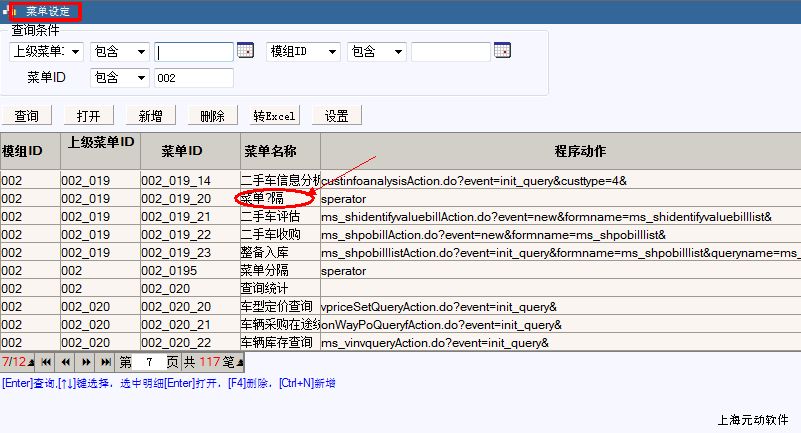Go to the next page of results
801x433 pixels.
pyautogui.click(x=87, y=361)
